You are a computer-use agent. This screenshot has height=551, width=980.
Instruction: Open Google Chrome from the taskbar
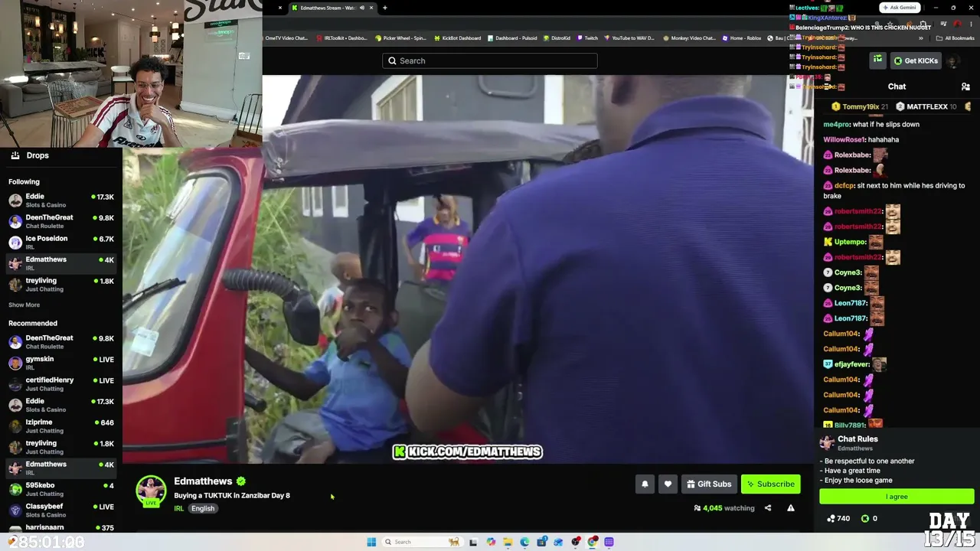point(593,542)
